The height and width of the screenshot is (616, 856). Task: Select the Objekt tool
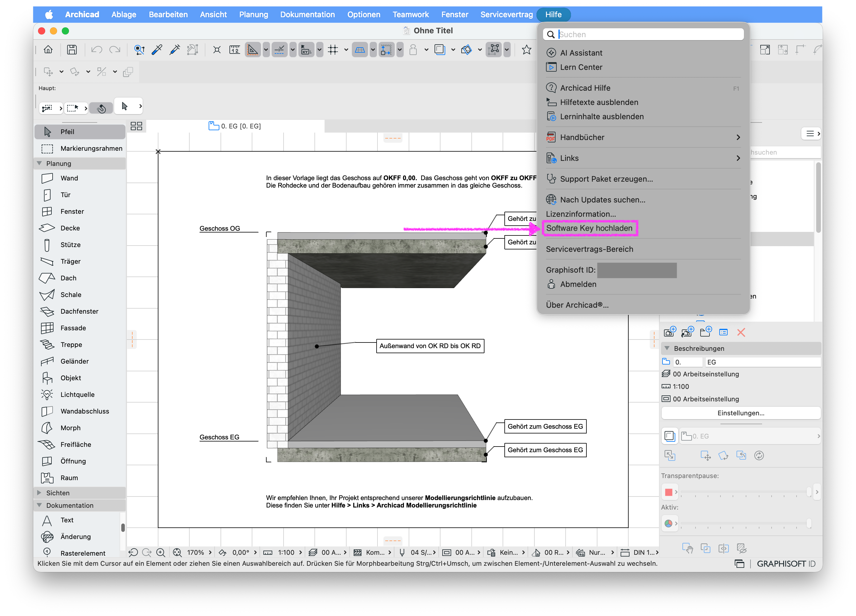tap(80, 378)
